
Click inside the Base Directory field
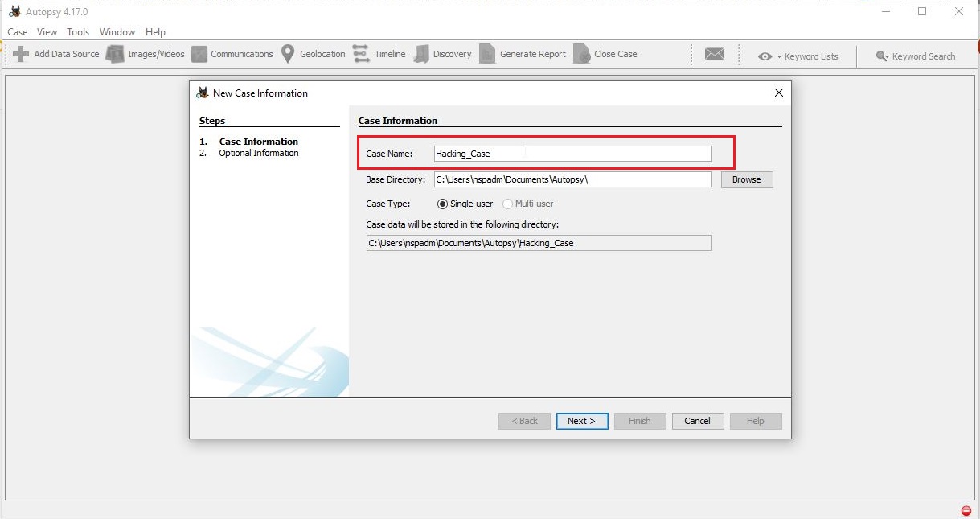(x=572, y=179)
